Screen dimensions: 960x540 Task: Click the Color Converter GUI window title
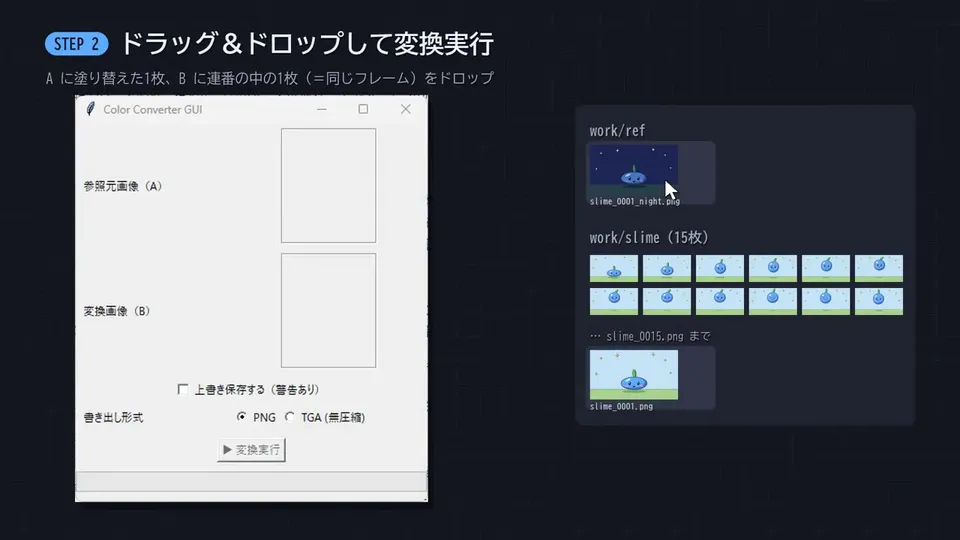152,110
